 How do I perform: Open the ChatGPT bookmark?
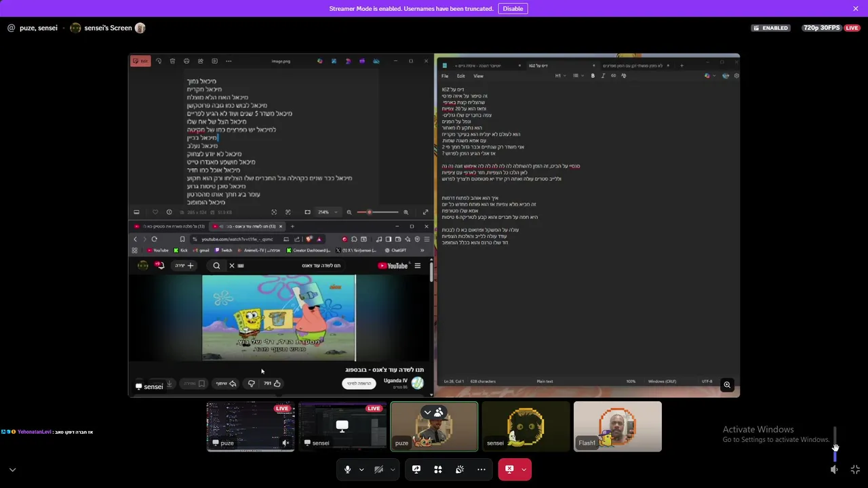point(396,250)
